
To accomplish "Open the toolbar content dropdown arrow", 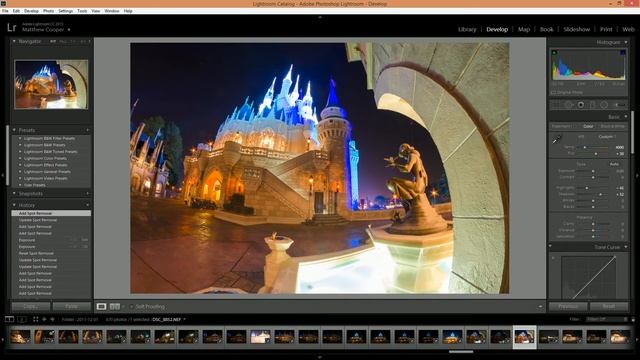I will coord(540,307).
